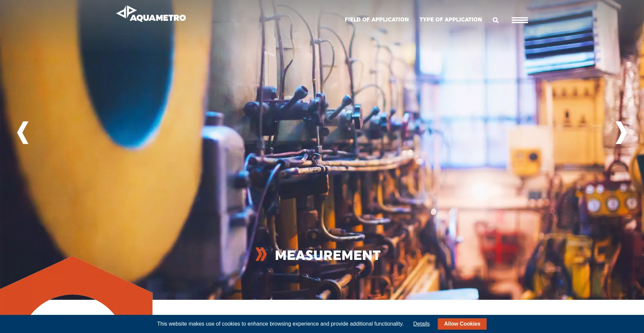The width and height of the screenshot is (644, 333).
Task: Open the search magnifier icon
Action: [495, 20]
